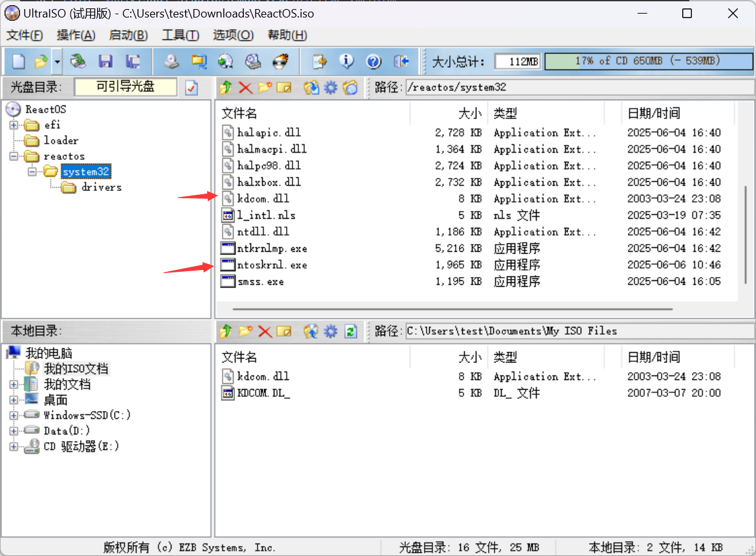Click Rename icon in local pane toolbar
756x556 pixels.
pos(284,331)
